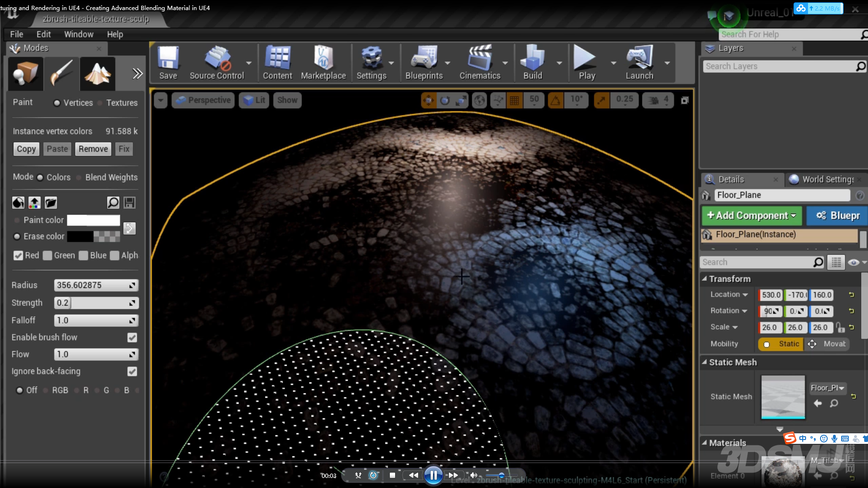Open the Help menu
Image resolution: width=868 pixels, height=488 pixels.
115,34
